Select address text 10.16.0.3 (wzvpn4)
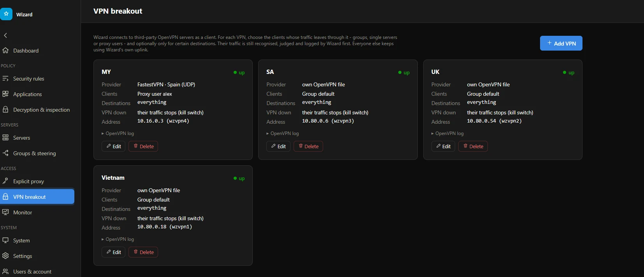Screen dimensions: 644x277 pos(163,121)
